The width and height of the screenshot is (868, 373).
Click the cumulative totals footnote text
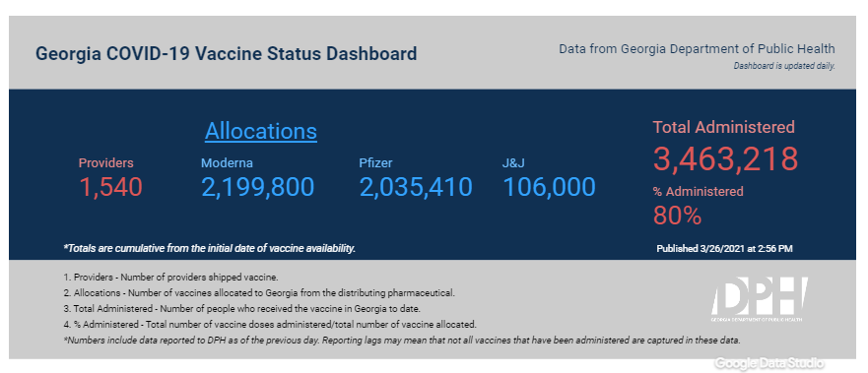[x=210, y=249]
